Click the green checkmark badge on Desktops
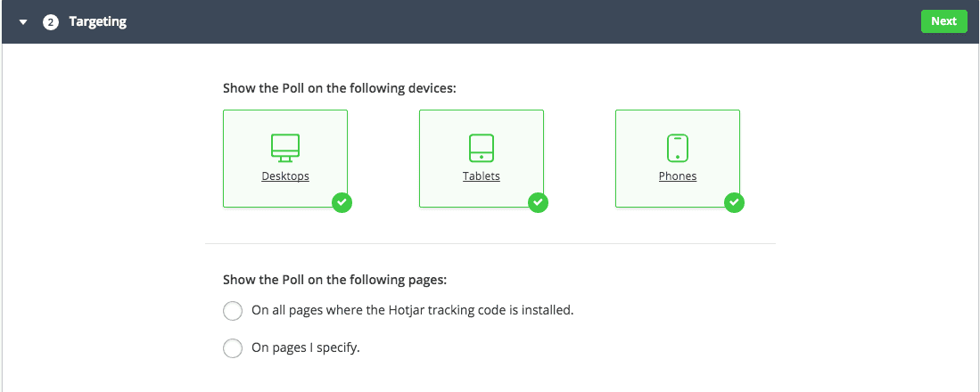Image resolution: width=980 pixels, height=392 pixels. coord(342,203)
